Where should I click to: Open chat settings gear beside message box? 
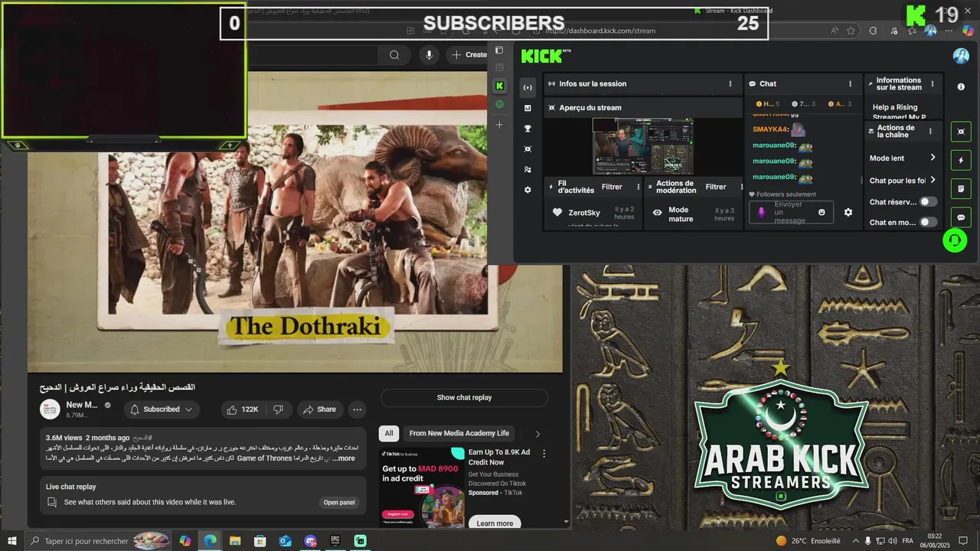point(848,212)
